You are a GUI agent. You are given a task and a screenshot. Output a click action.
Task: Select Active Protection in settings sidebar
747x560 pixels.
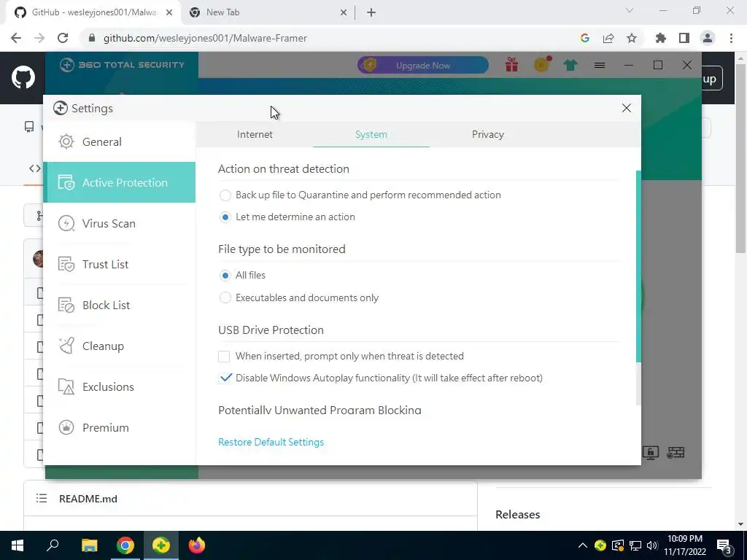click(119, 182)
